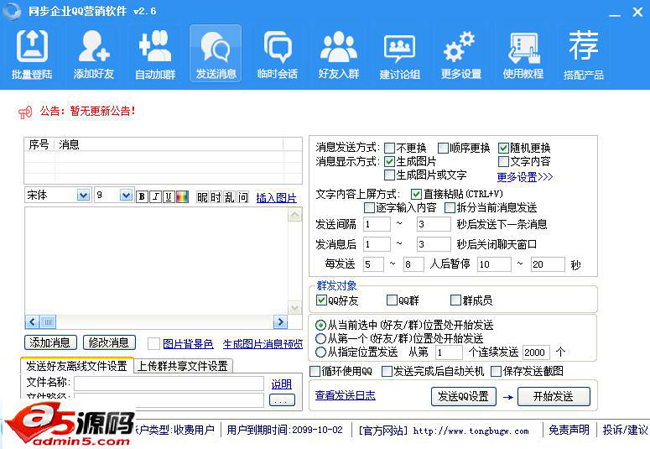Click the 插入图片 link

click(x=276, y=197)
